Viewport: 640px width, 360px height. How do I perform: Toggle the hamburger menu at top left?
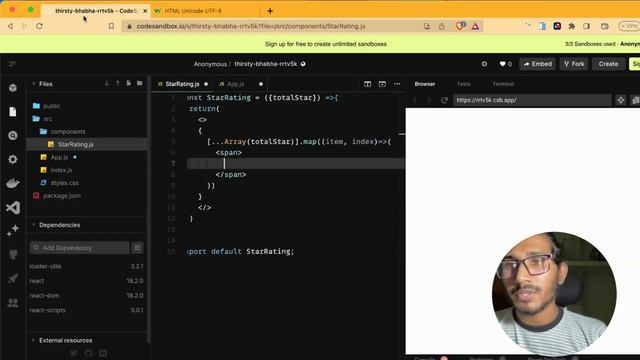coord(12,64)
